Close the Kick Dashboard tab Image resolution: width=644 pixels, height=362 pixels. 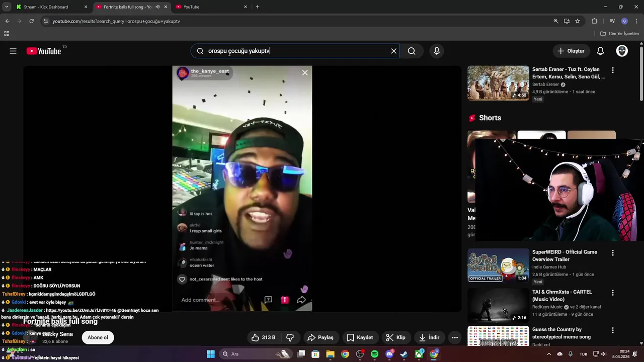(86, 7)
